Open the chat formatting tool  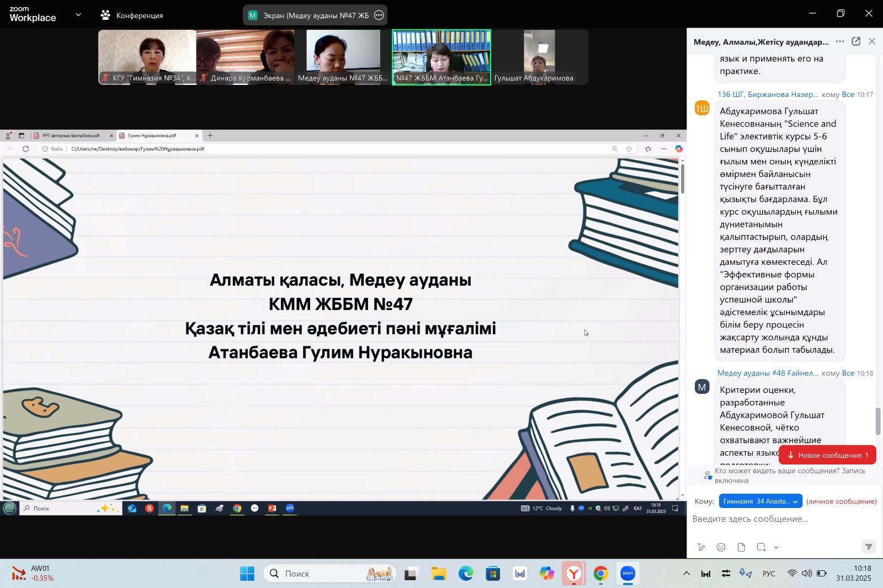tap(701, 547)
